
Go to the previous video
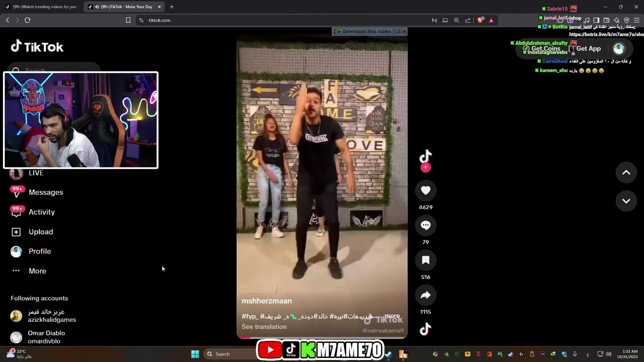[x=626, y=172]
